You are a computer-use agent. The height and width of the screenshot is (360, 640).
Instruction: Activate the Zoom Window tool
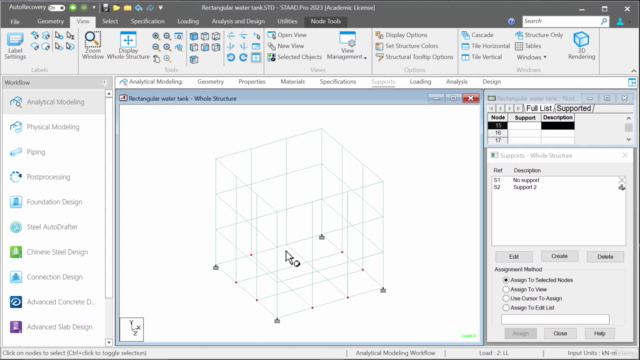coord(93,46)
